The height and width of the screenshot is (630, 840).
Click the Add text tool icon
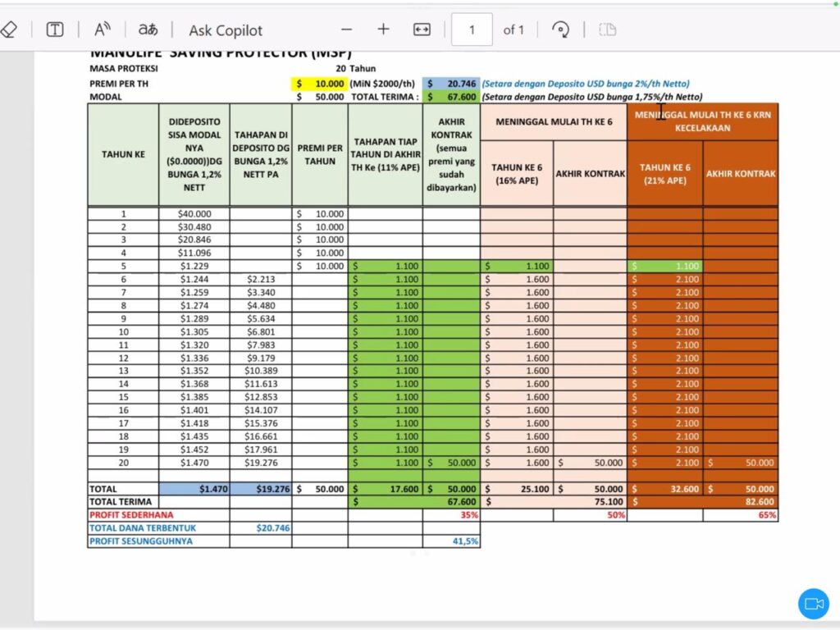(x=55, y=30)
